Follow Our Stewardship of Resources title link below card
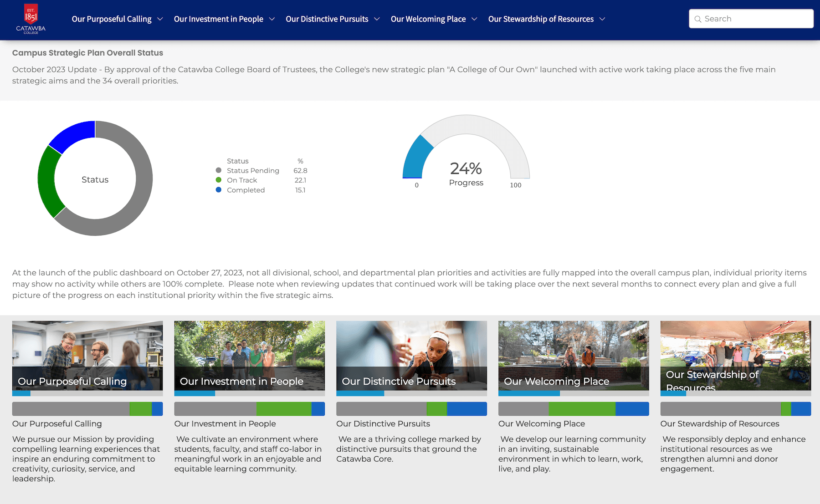 (x=720, y=424)
